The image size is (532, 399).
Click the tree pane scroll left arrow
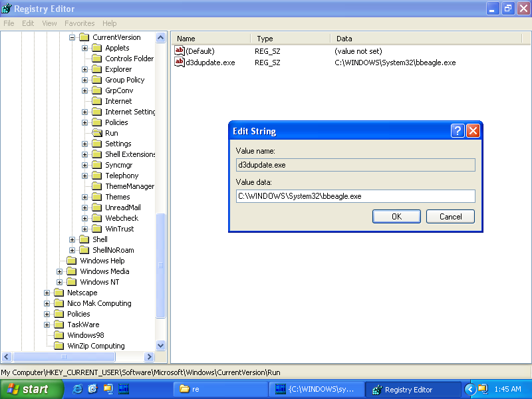coord(7,356)
